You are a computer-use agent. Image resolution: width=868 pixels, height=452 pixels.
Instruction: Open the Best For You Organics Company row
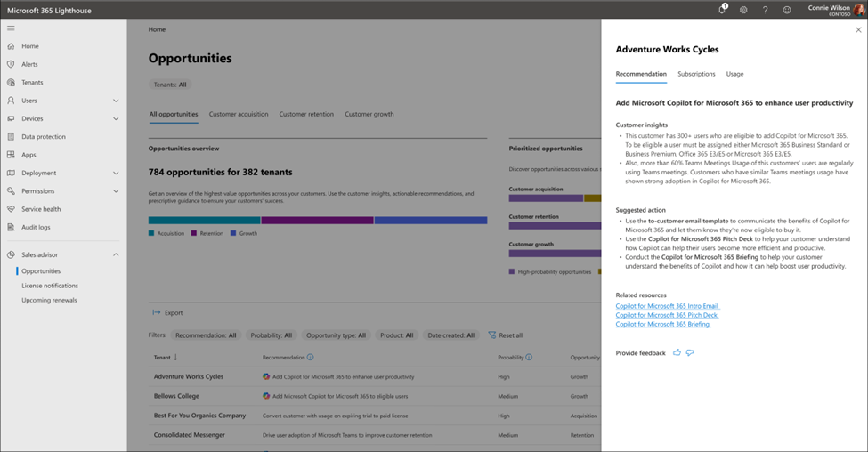375,416
